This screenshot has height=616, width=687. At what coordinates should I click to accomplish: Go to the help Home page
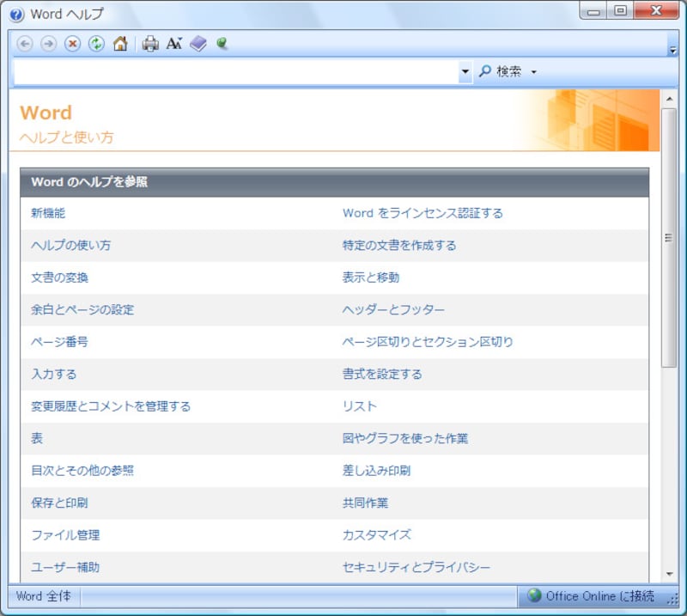click(x=120, y=43)
